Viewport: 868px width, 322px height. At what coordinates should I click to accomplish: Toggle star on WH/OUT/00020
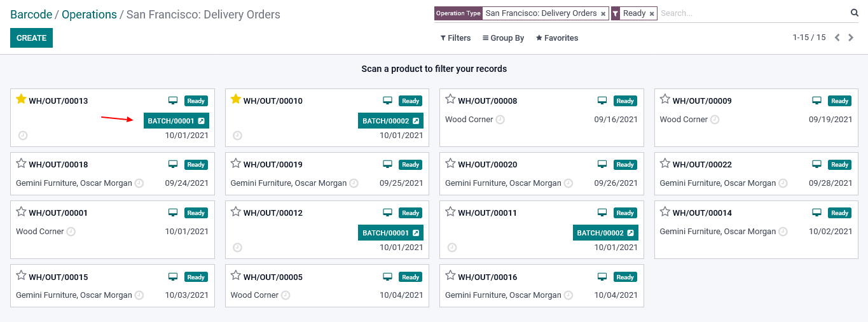click(x=450, y=164)
